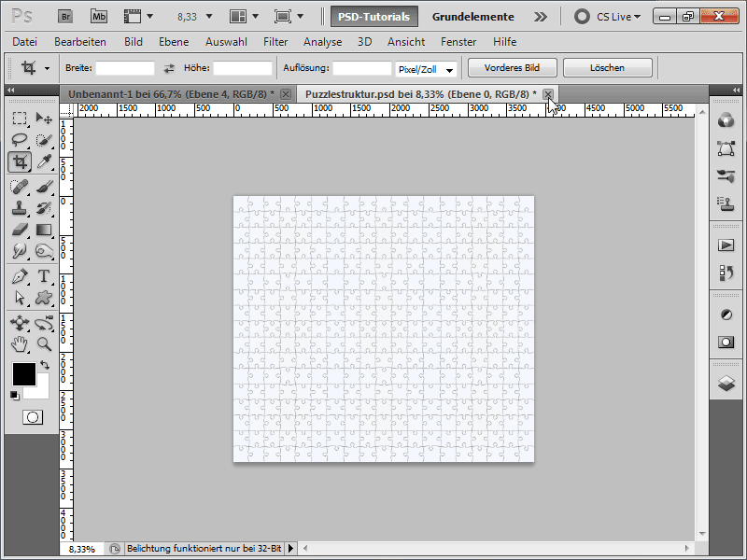Select the Crop tool in toolbox
Image resolution: width=747 pixels, height=560 pixels.
tap(20, 161)
